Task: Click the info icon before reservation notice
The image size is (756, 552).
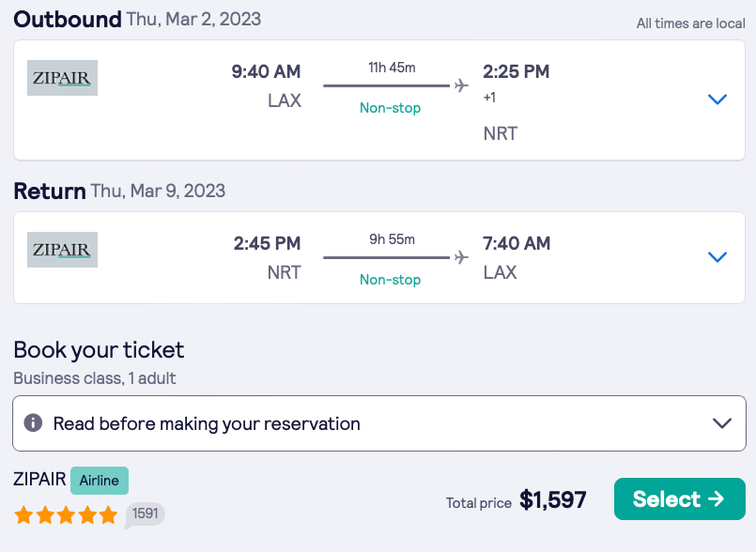Action: 33,423
